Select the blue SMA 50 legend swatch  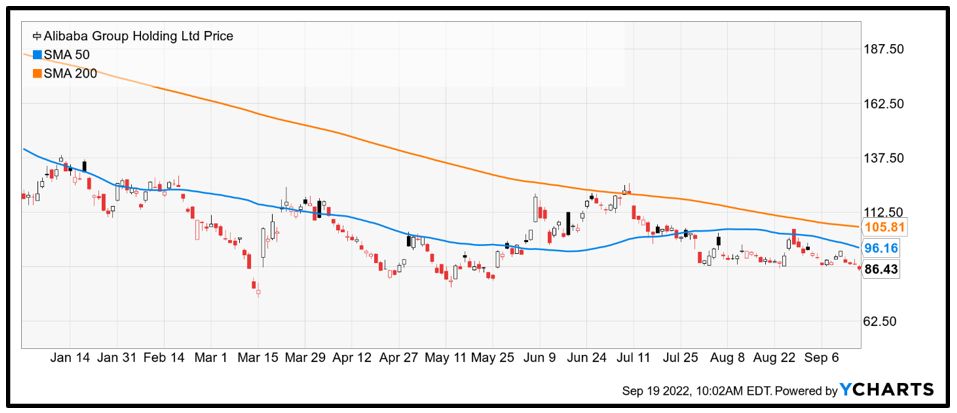(37, 55)
